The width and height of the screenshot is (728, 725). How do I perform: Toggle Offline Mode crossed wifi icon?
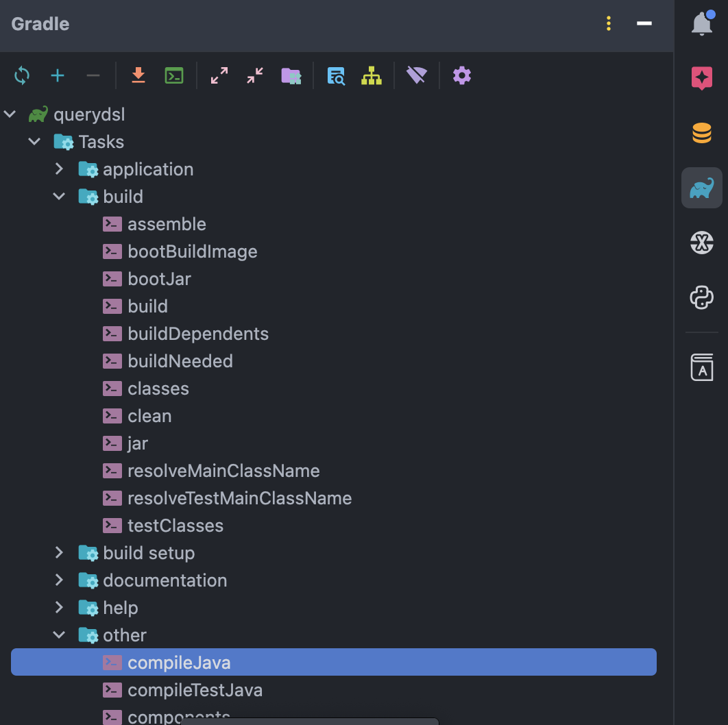417,75
